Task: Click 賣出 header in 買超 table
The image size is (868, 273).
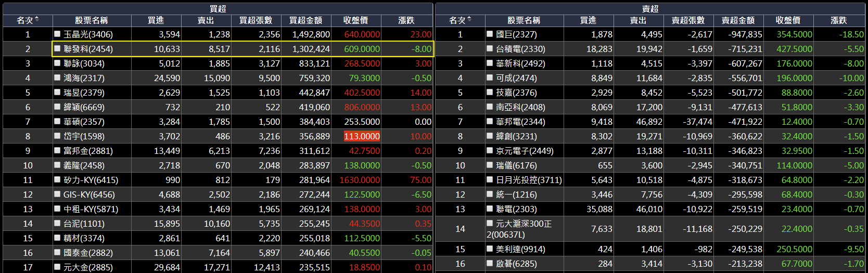Action: 206,20
